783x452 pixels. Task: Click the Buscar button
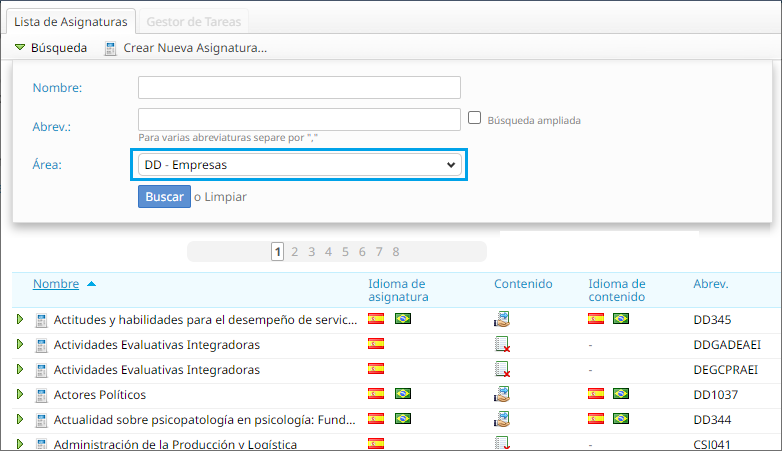click(x=164, y=197)
